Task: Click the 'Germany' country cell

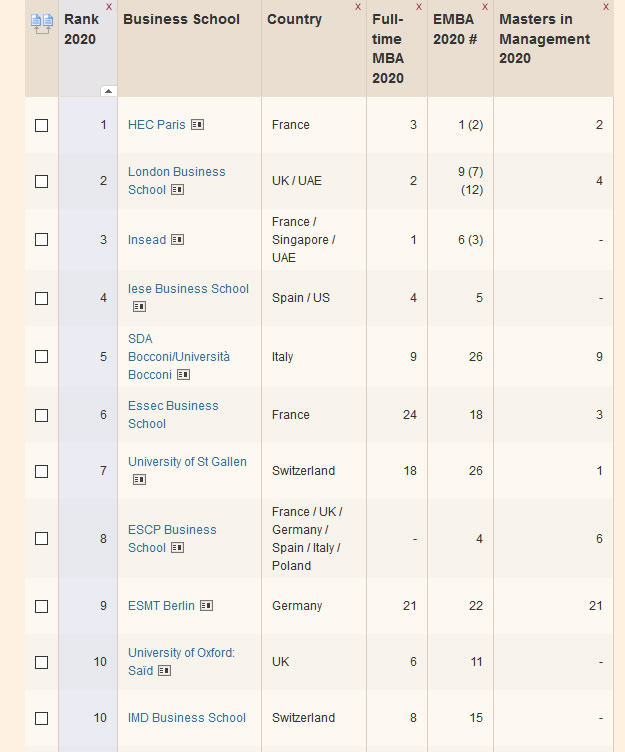Action: pyautogui.click(x=297, y=606)
